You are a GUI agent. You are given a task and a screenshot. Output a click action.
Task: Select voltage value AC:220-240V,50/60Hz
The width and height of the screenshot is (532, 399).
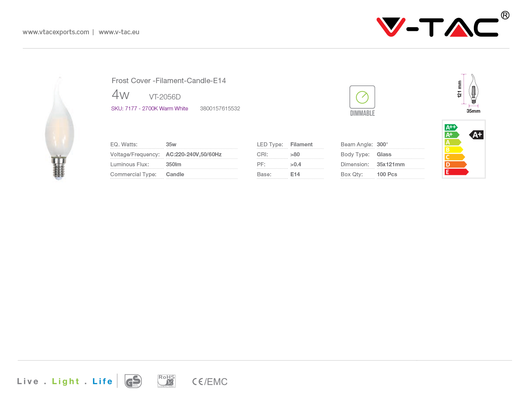194,154
